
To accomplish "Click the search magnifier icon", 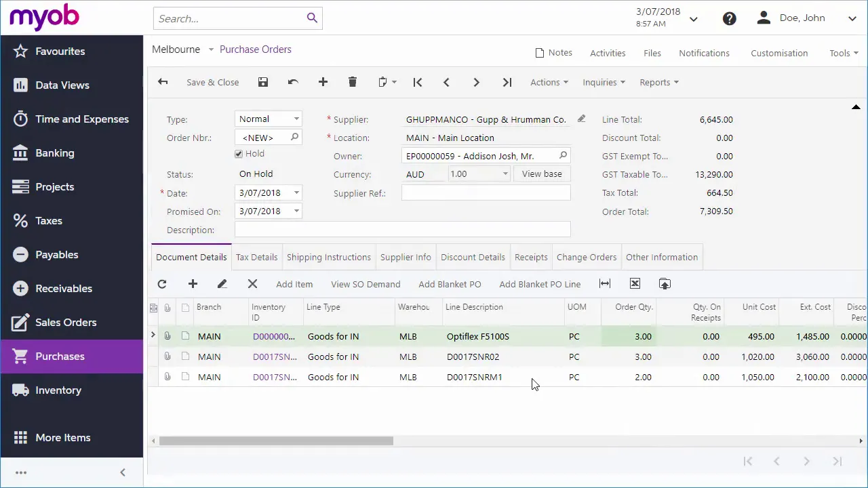I will (312, 18).
